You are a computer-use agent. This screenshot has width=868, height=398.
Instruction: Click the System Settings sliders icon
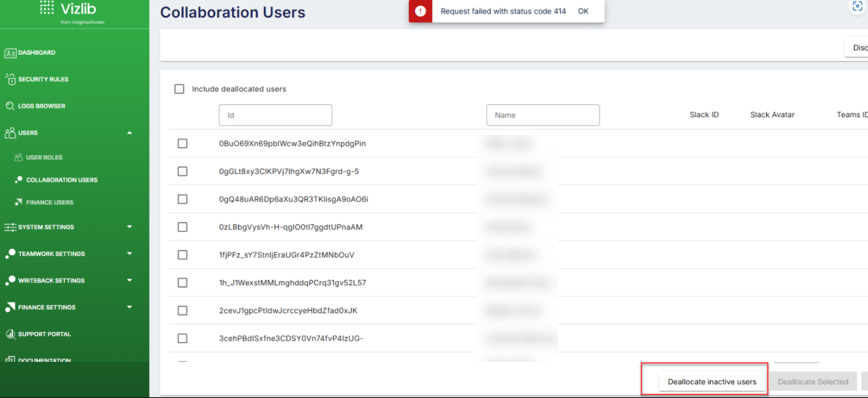click(10, 227)
